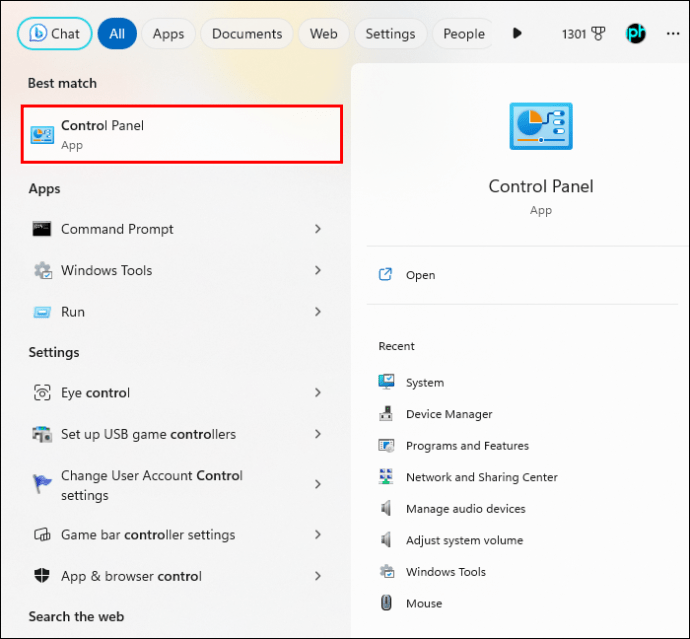Switch to the Documents filter tab
690x639 pixels.
pyautogui.click(x=247, y=33)
